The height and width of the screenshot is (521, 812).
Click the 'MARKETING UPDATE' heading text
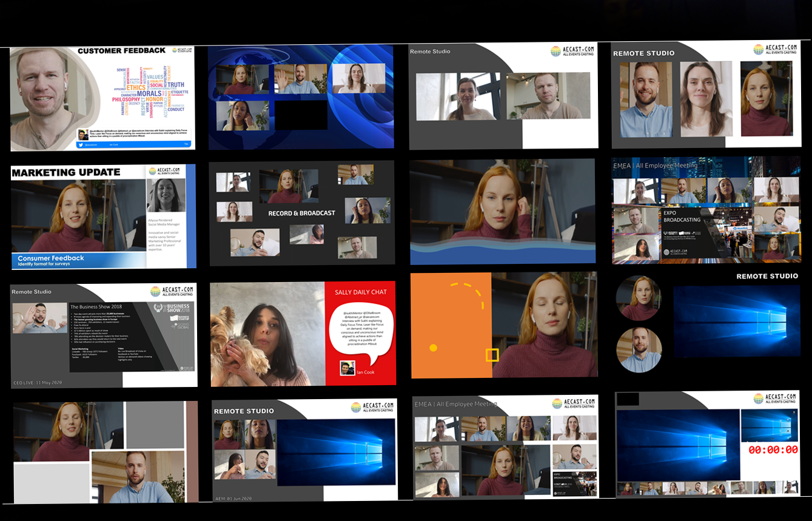click(66, 172)
